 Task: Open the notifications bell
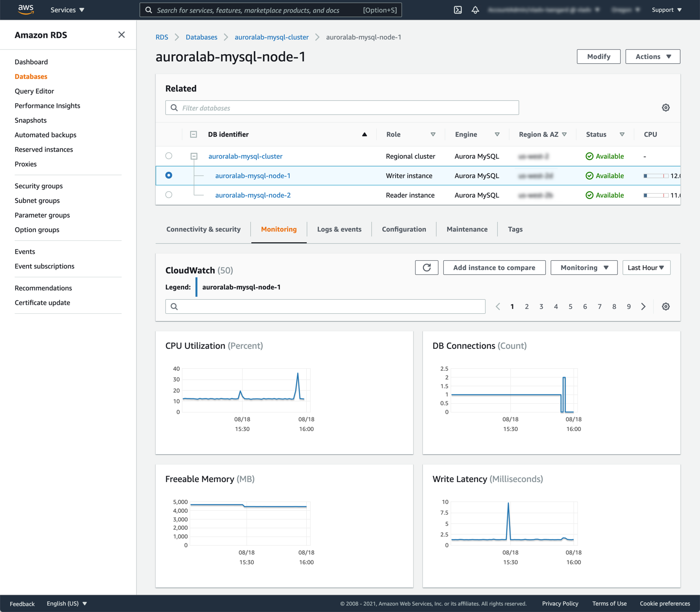[x=475, y=10]
